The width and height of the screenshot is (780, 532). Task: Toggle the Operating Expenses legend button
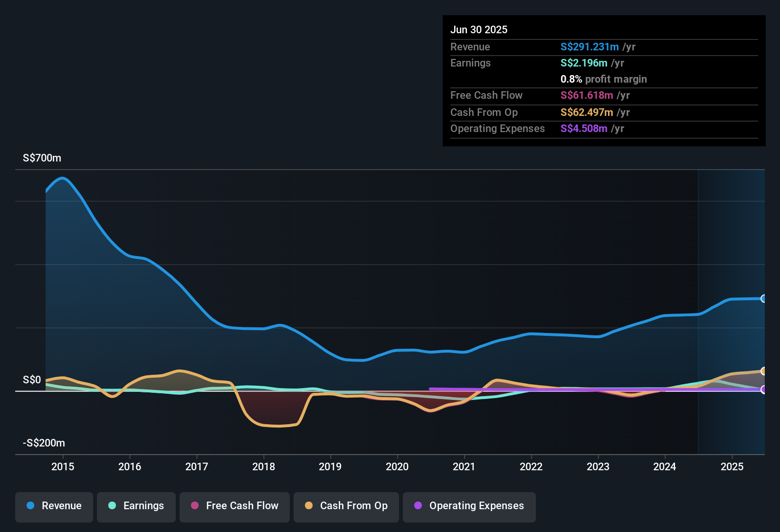[469, 507]
